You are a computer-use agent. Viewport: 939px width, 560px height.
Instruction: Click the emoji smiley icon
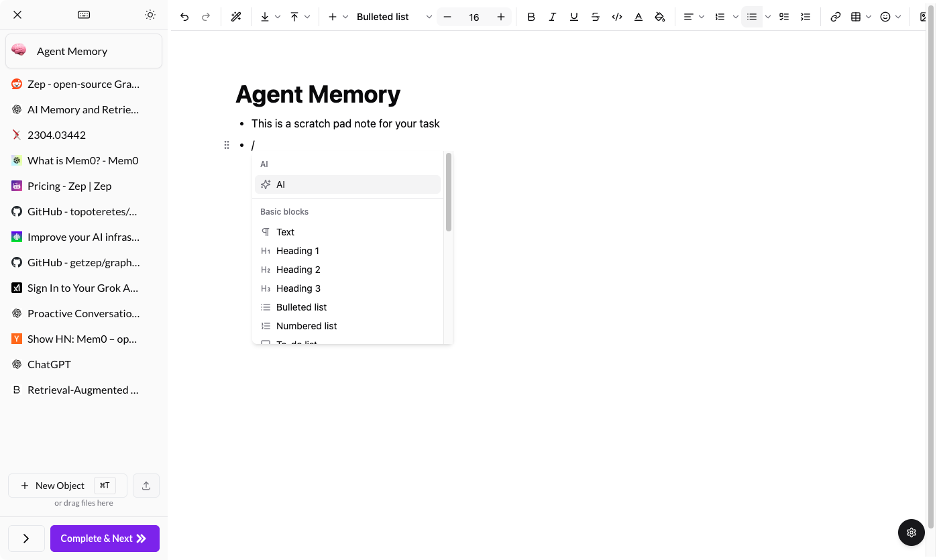click(885, 17)
